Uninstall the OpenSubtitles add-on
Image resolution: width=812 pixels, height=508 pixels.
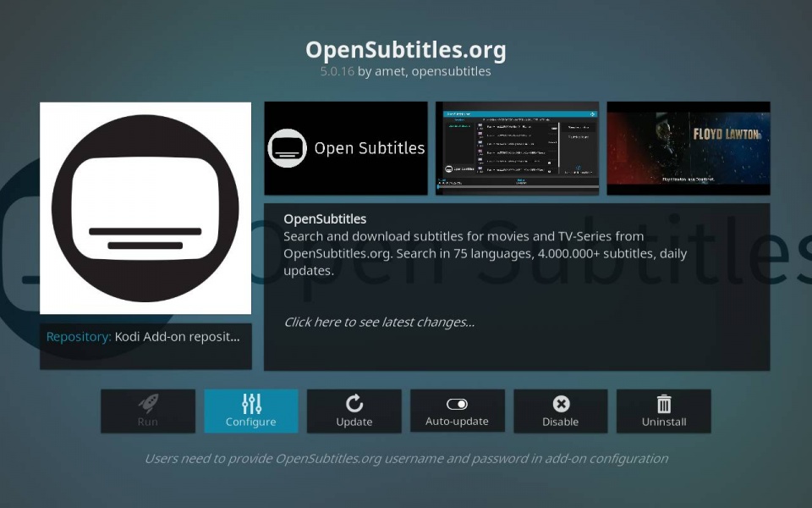pyautogui.click(x=664, y=411)
